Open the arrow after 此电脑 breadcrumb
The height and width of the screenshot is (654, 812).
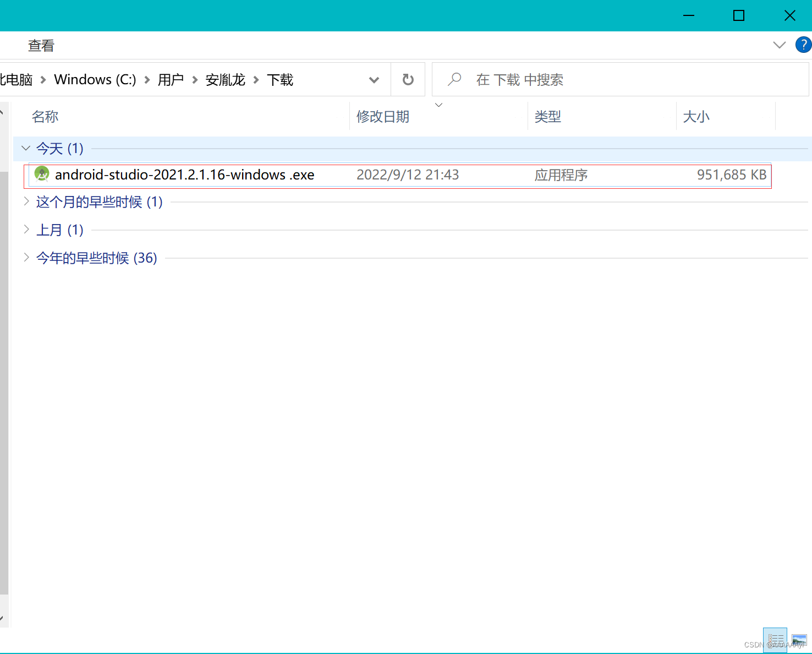[43, 80]
